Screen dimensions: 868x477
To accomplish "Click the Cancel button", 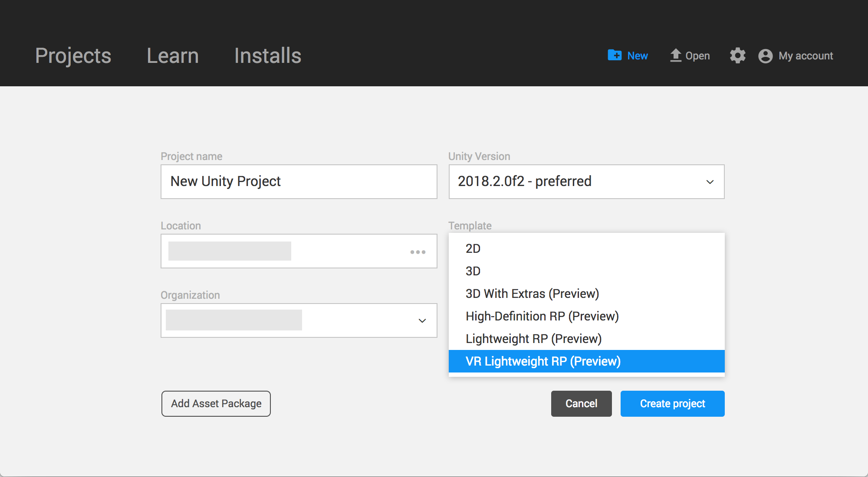I will 581,404.
